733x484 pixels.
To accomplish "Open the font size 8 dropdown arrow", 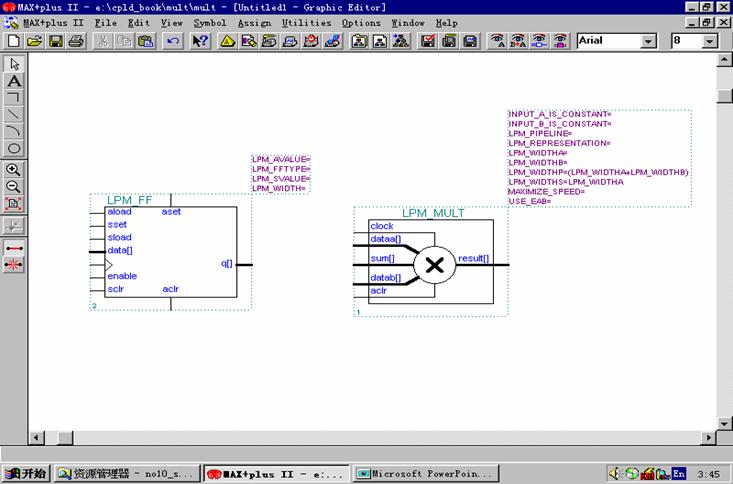I will point(709,41).
